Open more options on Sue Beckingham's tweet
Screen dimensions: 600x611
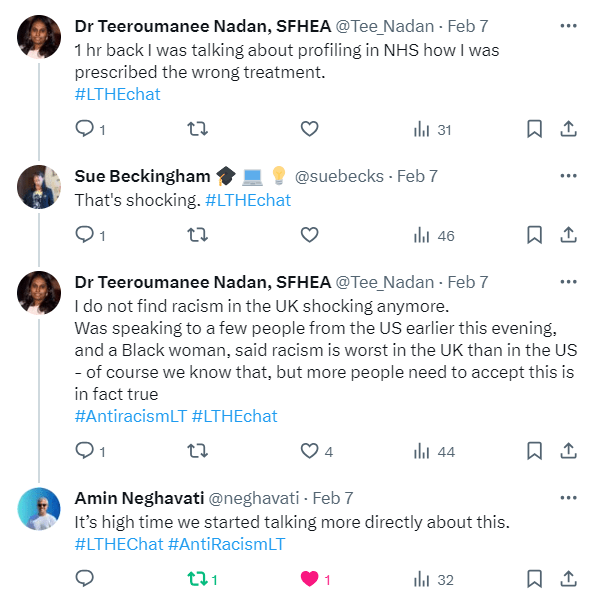pyautogui.click(x=568, y=176)
